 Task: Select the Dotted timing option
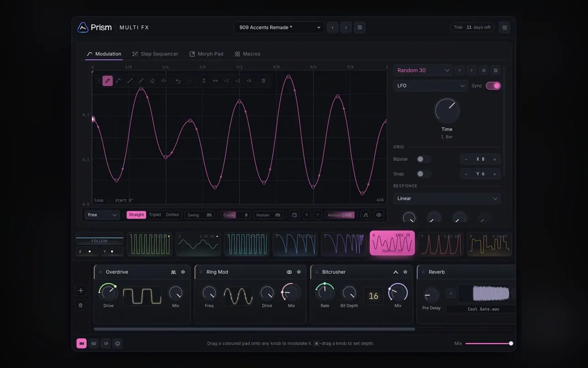coord(172,215)
